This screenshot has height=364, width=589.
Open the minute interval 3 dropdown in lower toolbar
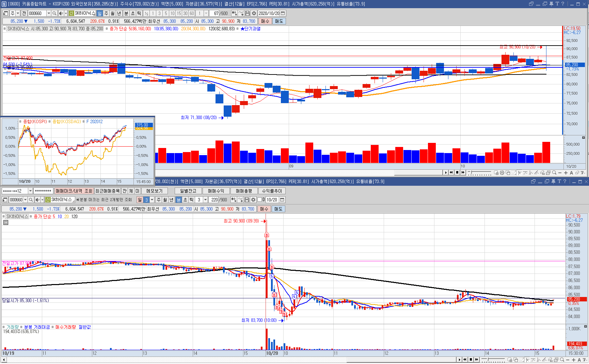click(x=205, y=200)
